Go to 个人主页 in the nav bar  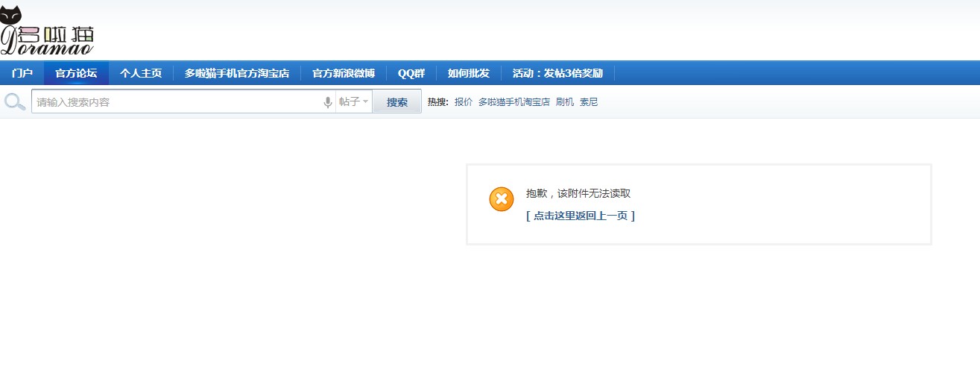[x=141, y=73]
